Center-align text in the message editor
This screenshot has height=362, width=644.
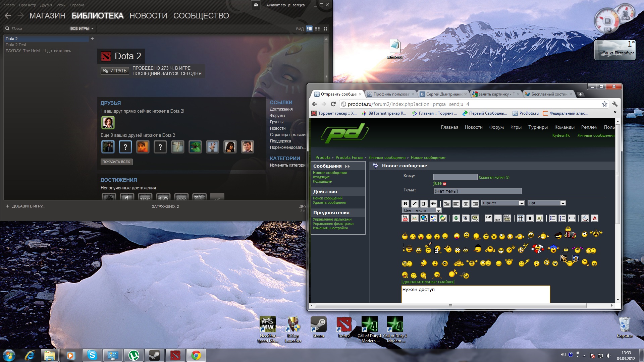466,203
